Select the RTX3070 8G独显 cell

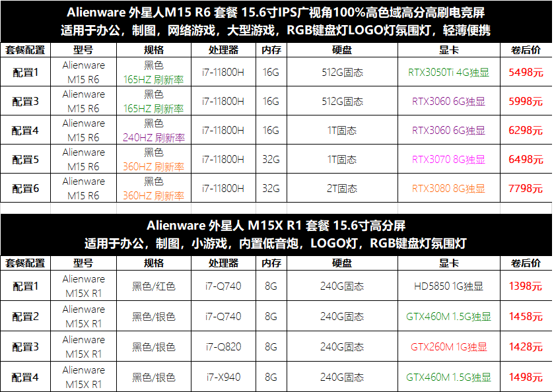(449, 159)
